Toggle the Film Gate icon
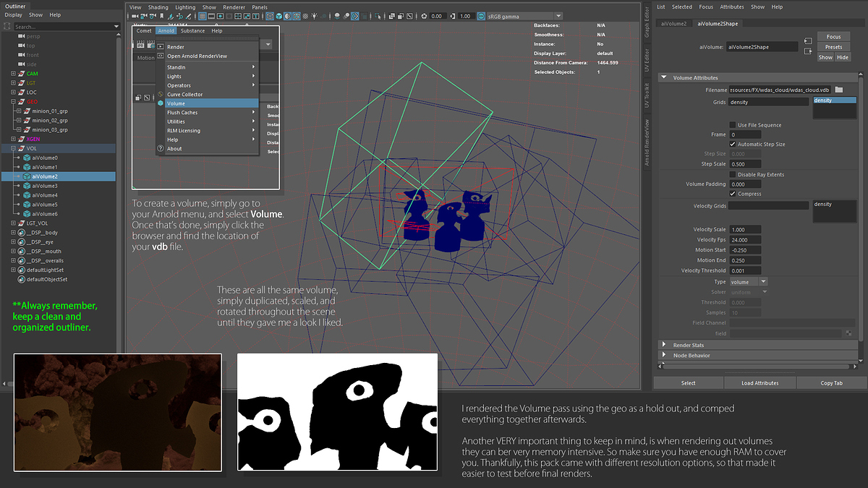 pos(211,16)
